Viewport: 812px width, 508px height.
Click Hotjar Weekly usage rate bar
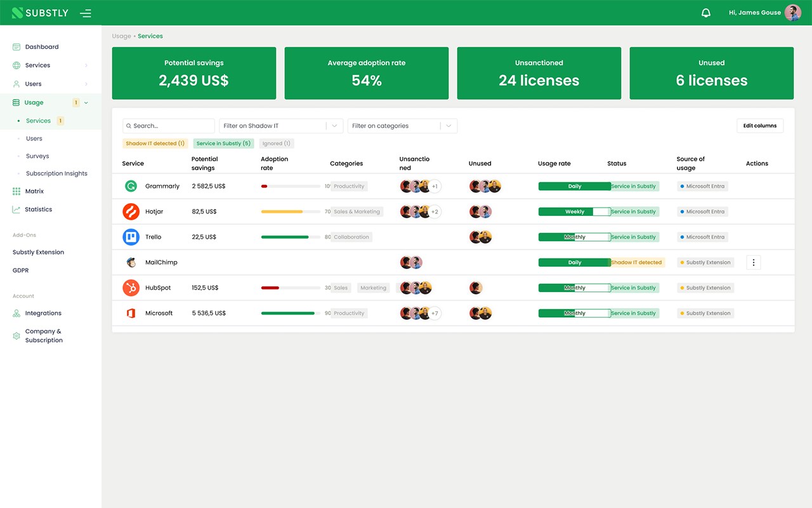coord(575,211)
